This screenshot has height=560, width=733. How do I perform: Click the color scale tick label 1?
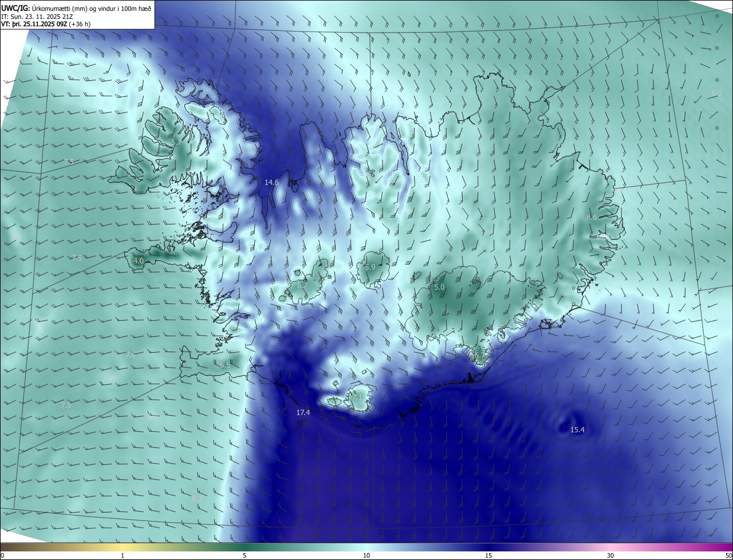click(x=123, y=555)
